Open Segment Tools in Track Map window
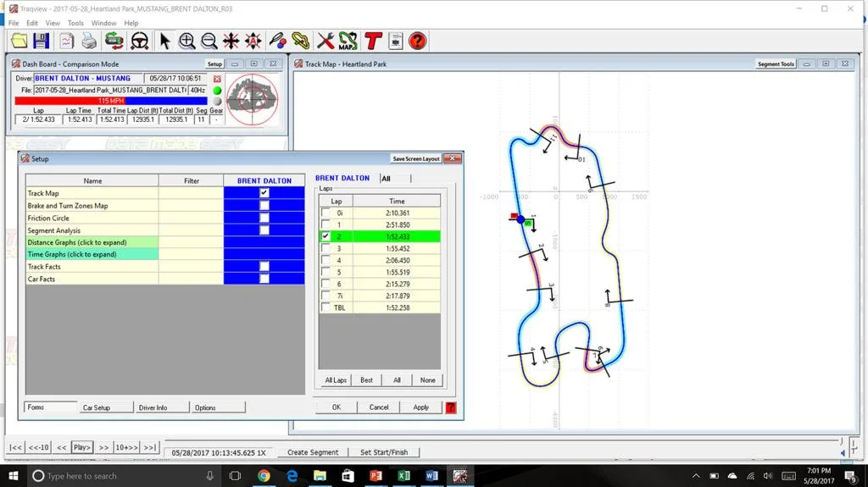 776,64
